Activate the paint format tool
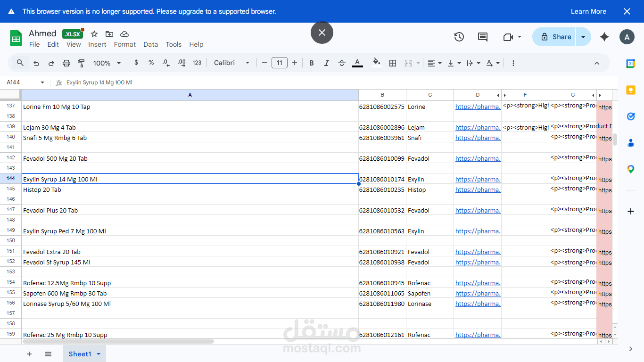Image resolution: width=644 pixels, height=362 pixels. pos(81,63)
